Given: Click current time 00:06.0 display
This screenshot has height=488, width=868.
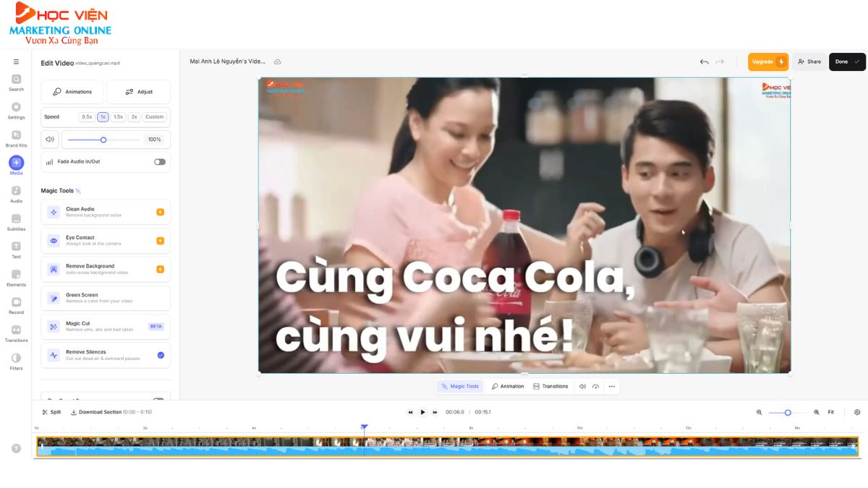Looking at the screenshot, I should click(454, 412).
